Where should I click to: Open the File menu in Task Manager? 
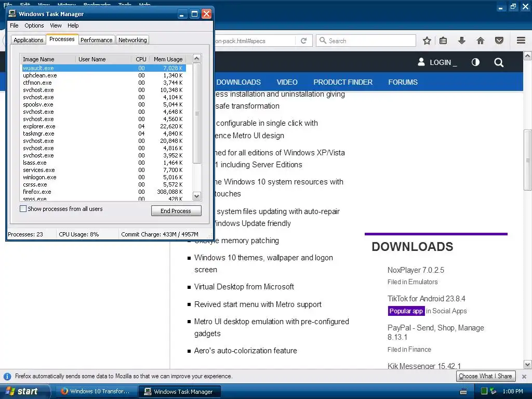14,25
